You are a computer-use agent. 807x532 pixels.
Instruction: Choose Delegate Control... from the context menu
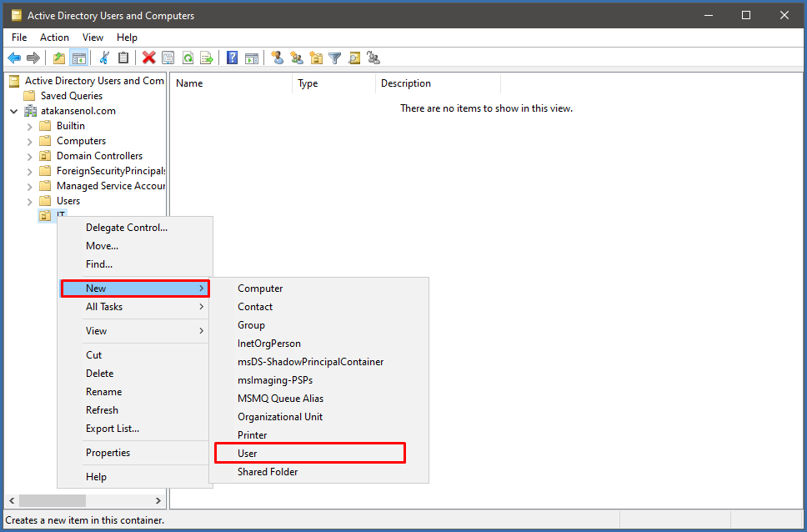coord(135,228)
